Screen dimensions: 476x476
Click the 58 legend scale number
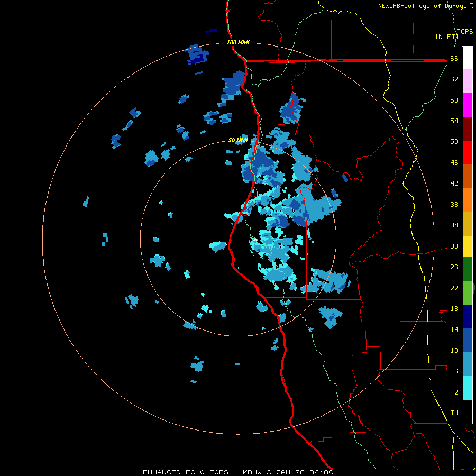coord(454,100)
